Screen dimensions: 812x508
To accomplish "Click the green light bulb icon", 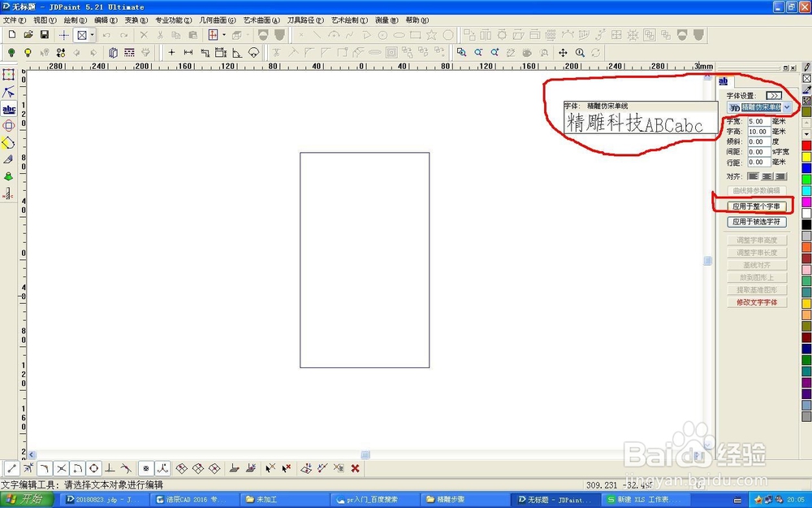I will pos(11,52).
